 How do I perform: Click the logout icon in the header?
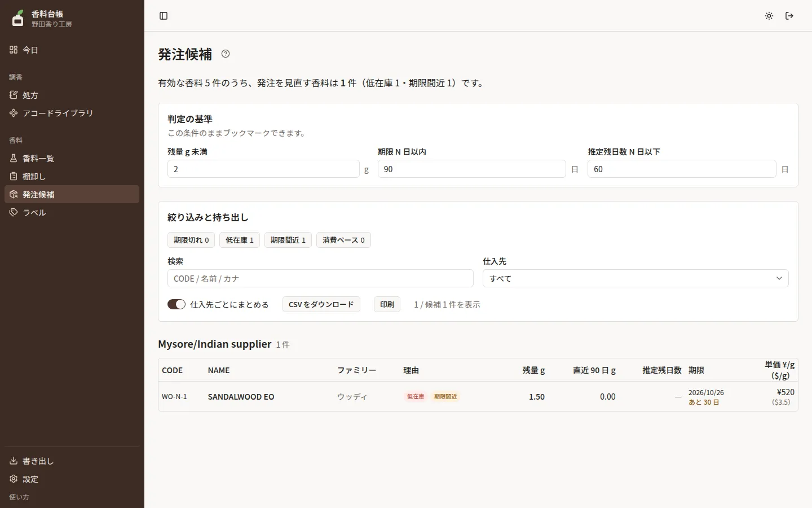point(789,16)
